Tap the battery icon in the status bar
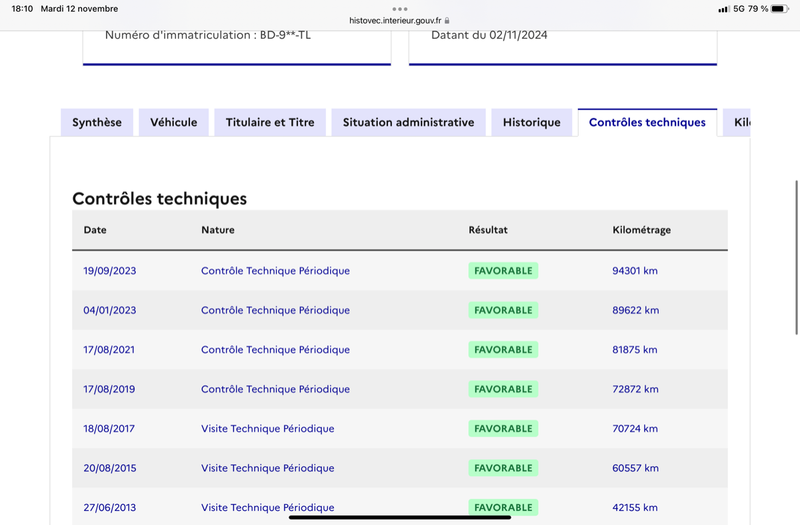 pos(780,9)
